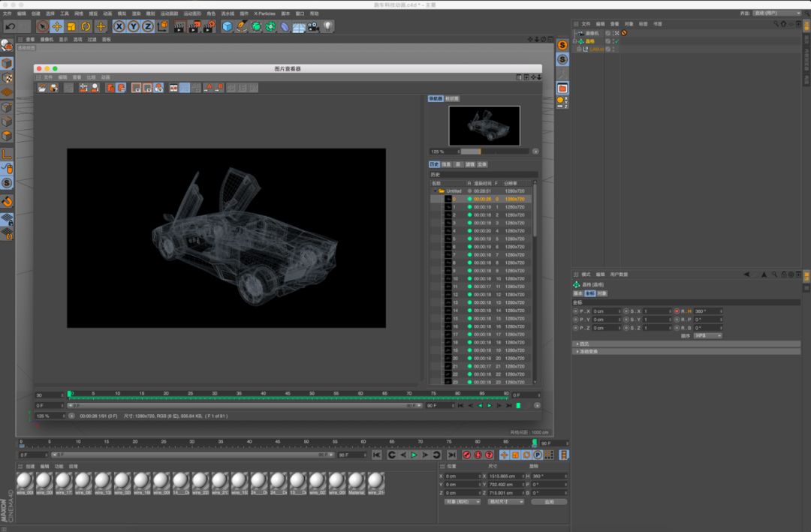Toggle the Y axis lock
The height and width of the screenshot is (532, 811).
(133, 26)
